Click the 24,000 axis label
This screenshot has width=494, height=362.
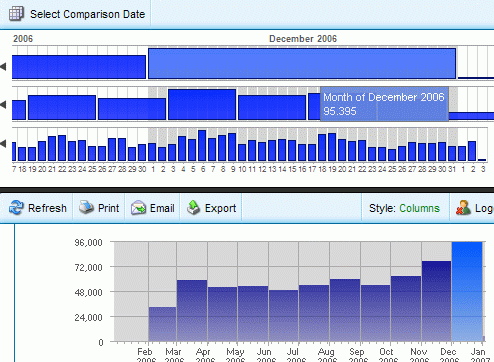tap(88, 317)
